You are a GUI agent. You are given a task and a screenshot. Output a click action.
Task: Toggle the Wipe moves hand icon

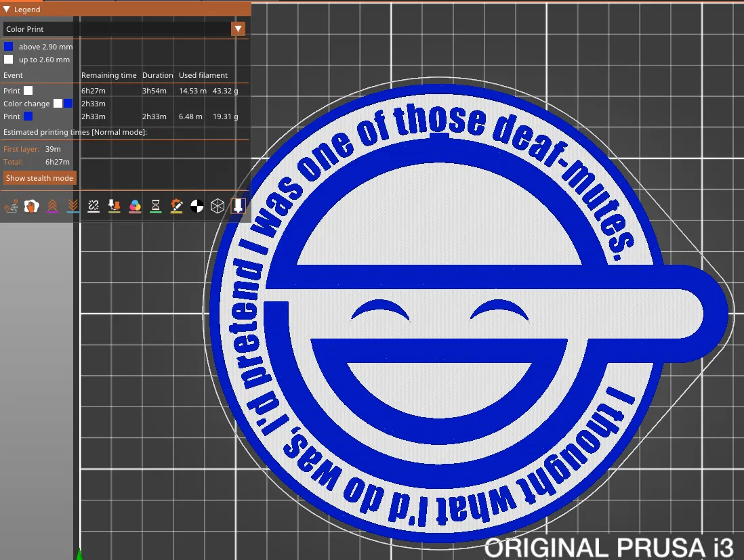(31, 206)
